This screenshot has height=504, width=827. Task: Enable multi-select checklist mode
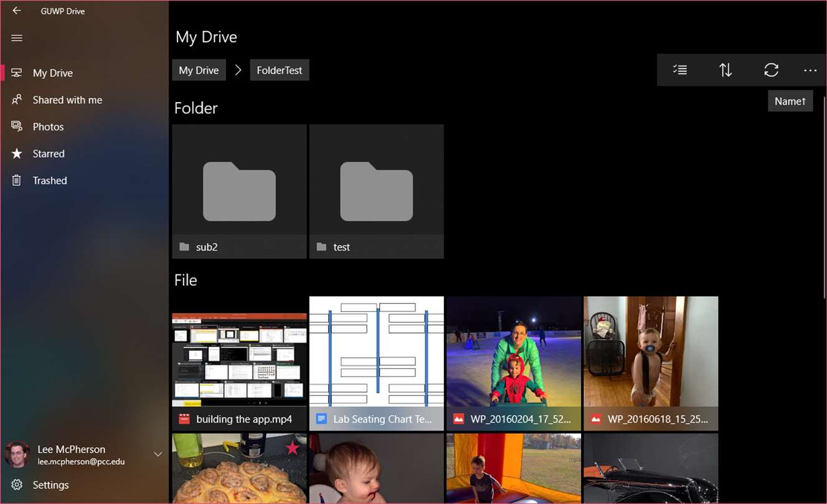pyautogui.click(x=680, y=70)
